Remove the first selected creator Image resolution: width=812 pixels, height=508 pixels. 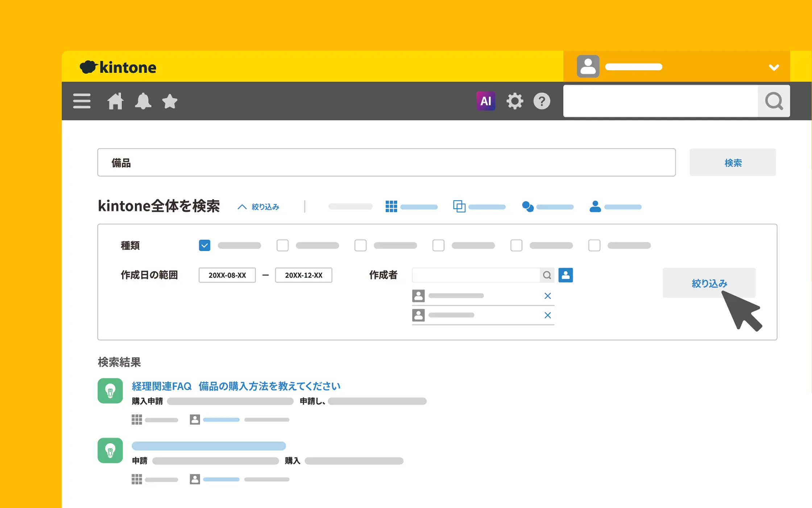[x=547, y=296]
